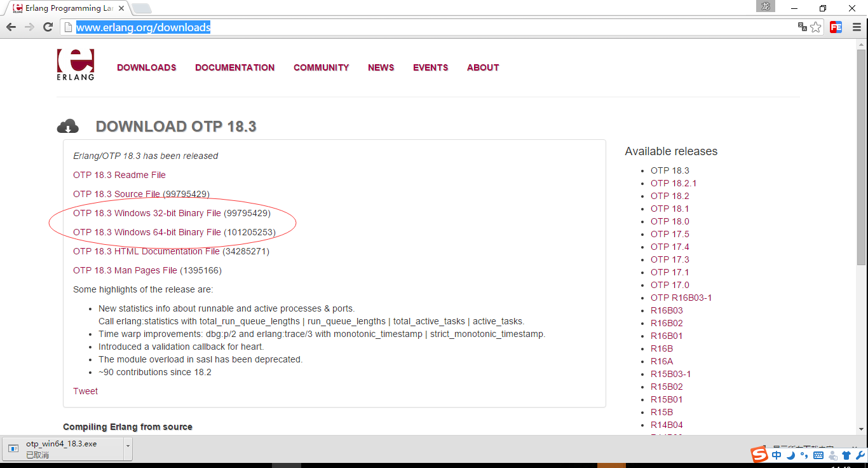Click the Sogou user account icon
This screenshot has height=468, width=868.
(x=833, y=455)
